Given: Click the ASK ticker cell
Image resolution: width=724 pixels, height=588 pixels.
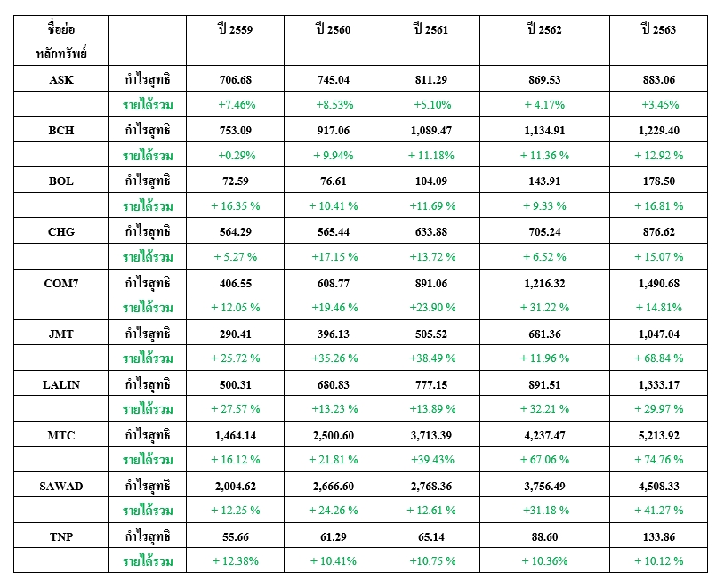Looking at the screenshot, I should 61,79.
